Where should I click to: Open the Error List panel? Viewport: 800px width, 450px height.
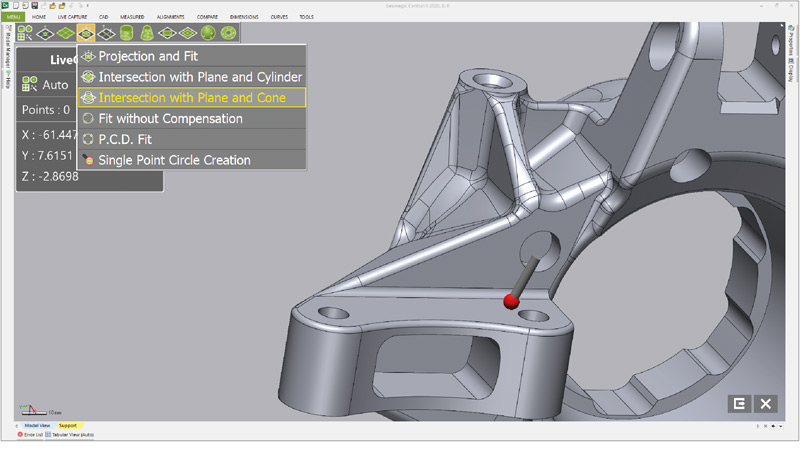coord(31,435)
